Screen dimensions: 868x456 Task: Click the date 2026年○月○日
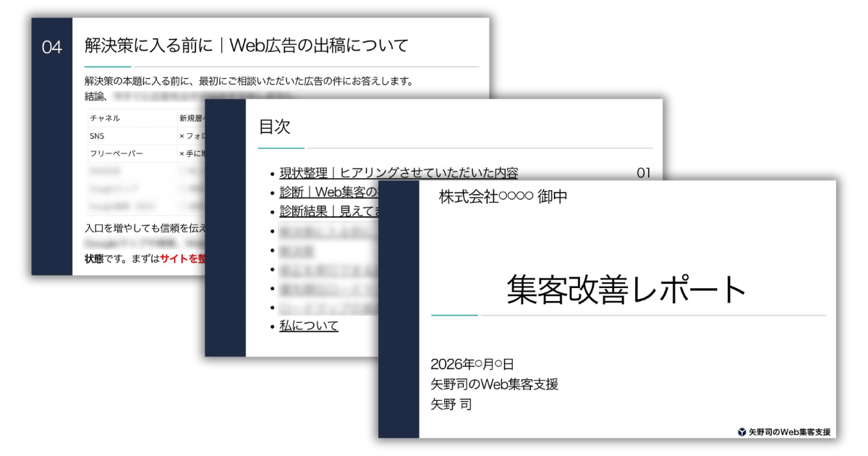[472, 365]
